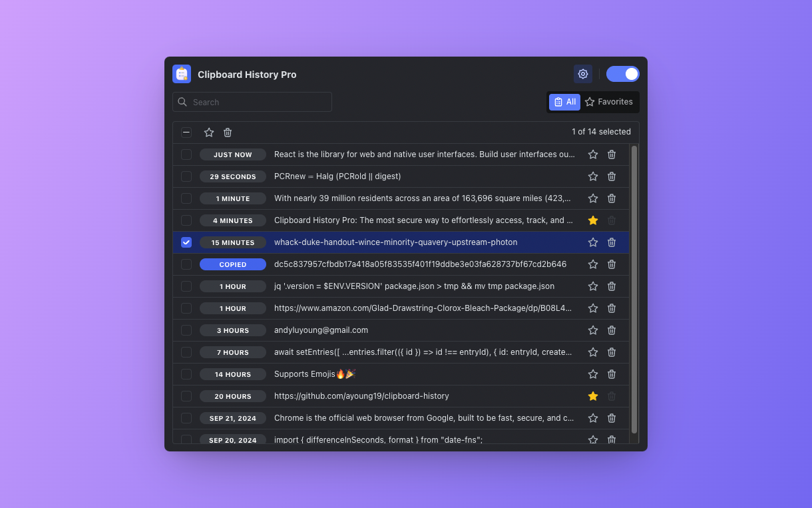
Task: Star the jq package.json entry
Action: (x=593, y=286)
